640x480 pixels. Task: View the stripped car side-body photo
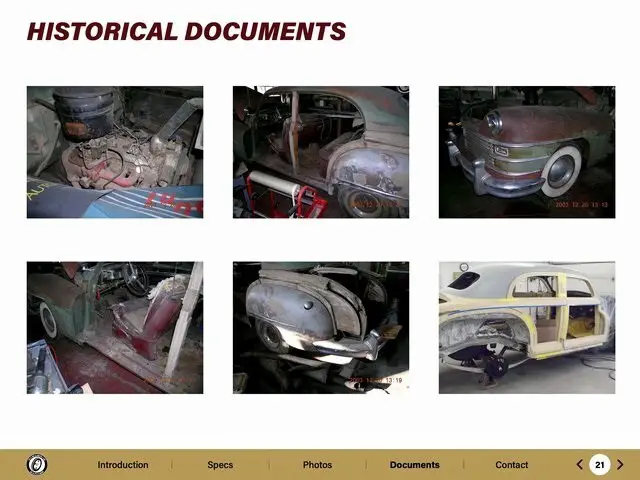321,152
